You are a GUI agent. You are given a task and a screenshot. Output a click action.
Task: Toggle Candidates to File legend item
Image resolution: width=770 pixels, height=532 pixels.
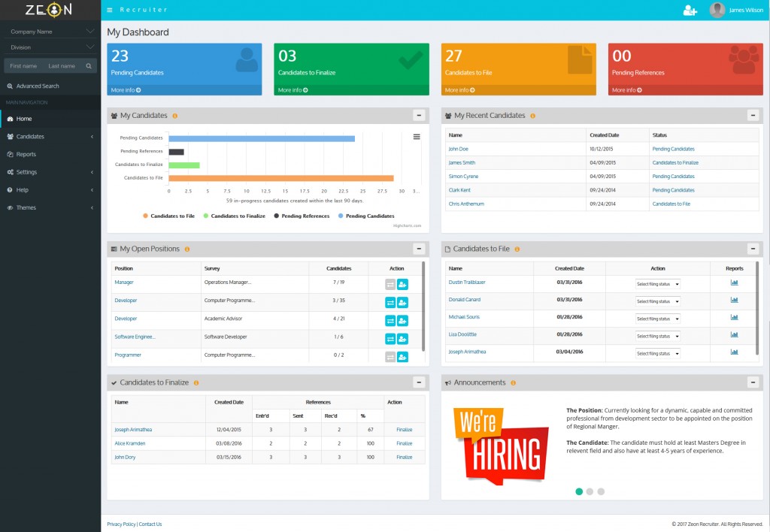click(x=169, y=216)
